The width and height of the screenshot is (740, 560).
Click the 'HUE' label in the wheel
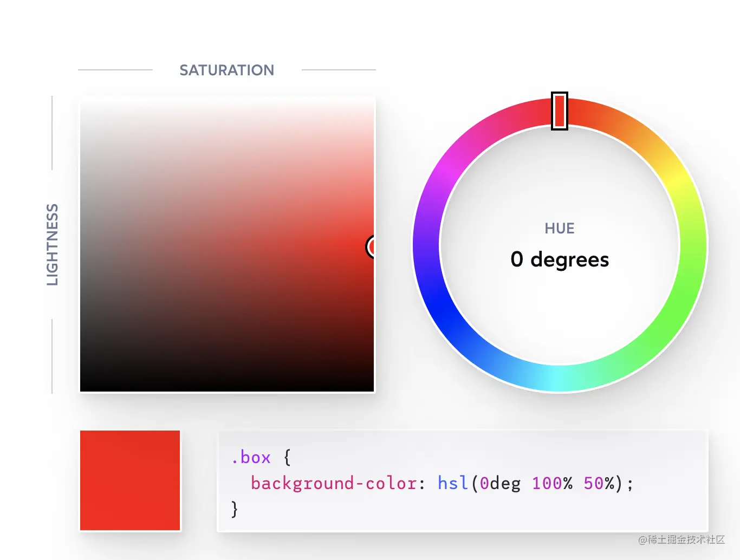pyautogui.click(x=560, y=229)
